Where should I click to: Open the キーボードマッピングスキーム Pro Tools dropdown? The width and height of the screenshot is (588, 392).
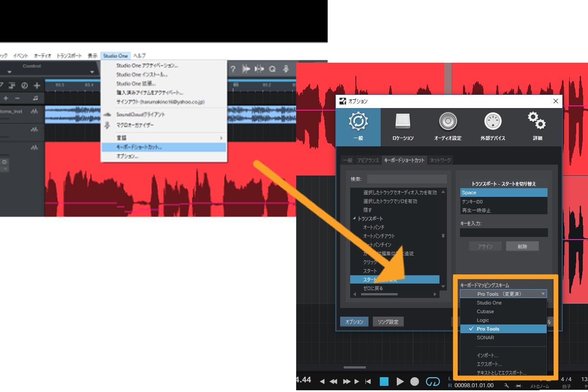(x=504, y=294)
